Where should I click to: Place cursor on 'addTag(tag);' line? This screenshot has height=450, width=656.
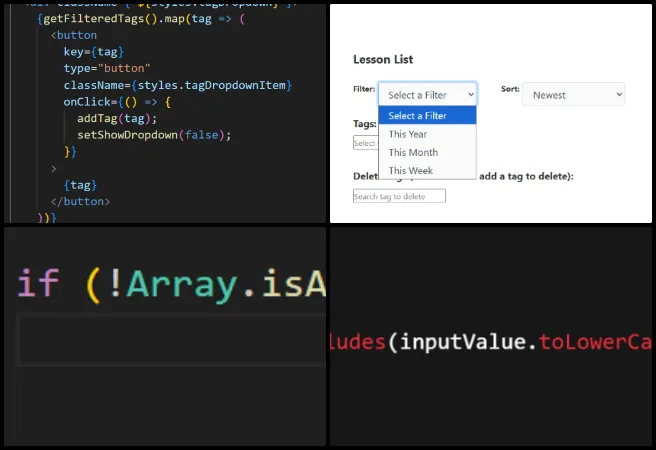[x=117, y=118]
